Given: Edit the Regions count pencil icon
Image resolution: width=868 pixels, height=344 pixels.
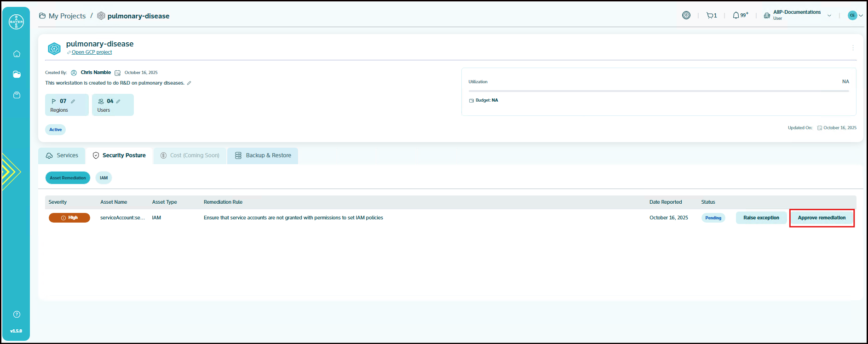Looking at the screenshot, I should point(73,101).
